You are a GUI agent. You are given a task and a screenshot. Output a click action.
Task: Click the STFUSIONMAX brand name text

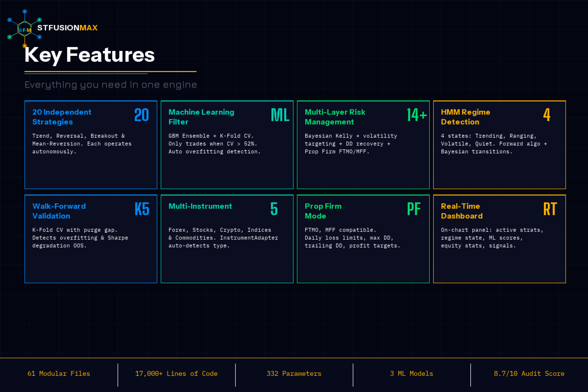[x=68, y=28]
